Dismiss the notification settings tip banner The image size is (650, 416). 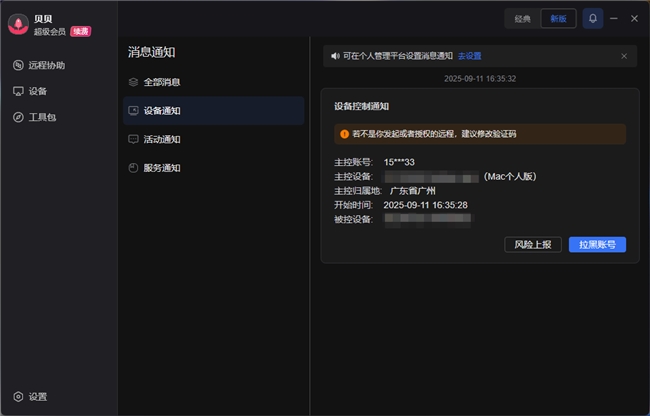point(624,56)
